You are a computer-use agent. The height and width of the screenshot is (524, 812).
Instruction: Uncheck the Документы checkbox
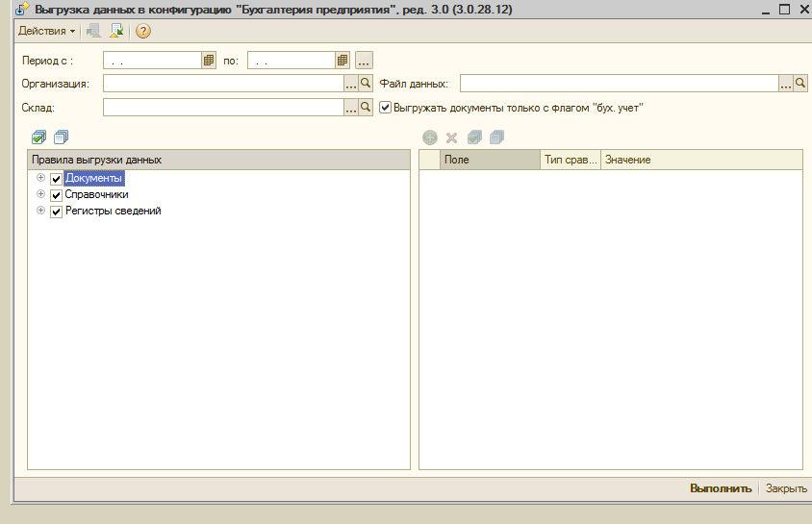[x=56, y=179]
